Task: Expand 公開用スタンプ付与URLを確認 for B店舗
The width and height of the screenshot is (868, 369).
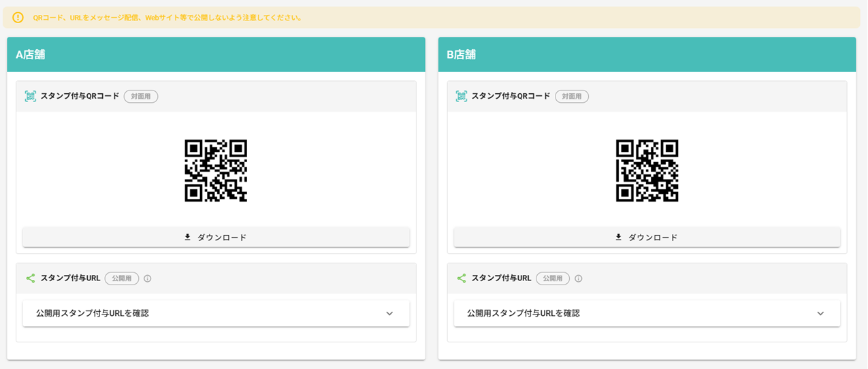Action: point(647,313)
